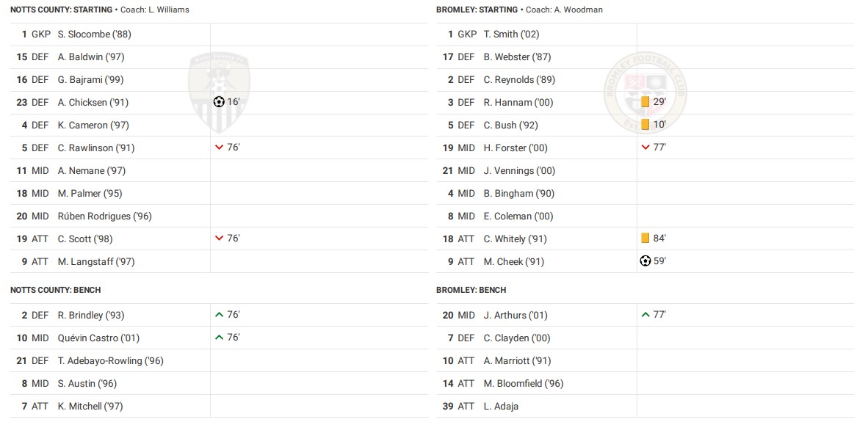The height and width of the screenshot is (433, 868).
Task: Select Rúben Rodrigues in the Notts County lineup
Action: [104, 216]
